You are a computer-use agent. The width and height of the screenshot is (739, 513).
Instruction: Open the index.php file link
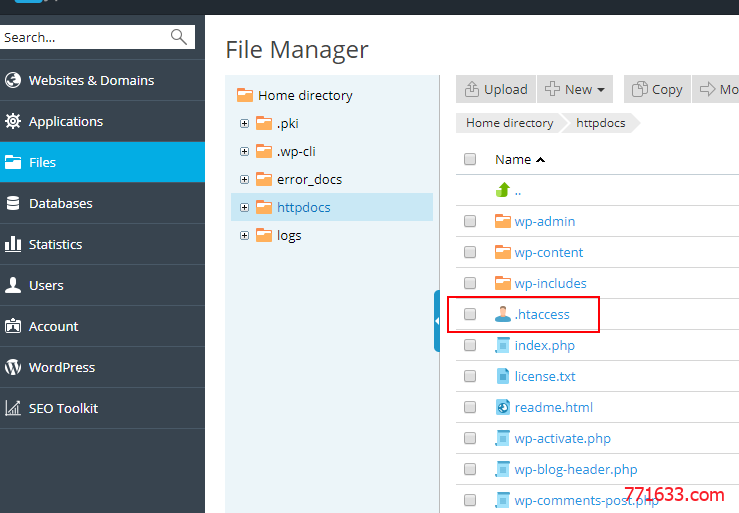544,346
